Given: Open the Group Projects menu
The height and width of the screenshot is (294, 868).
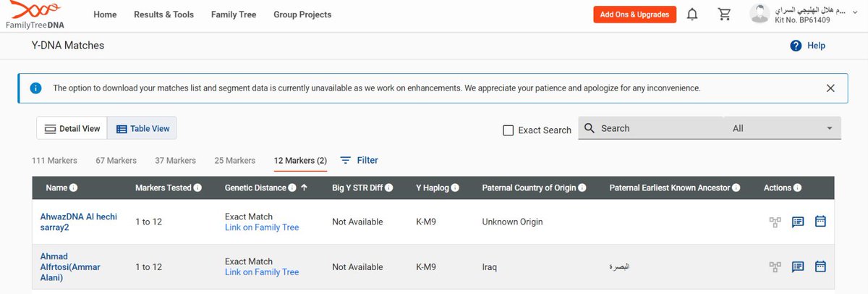Looking at the screenshot, I should pos(302,14).
